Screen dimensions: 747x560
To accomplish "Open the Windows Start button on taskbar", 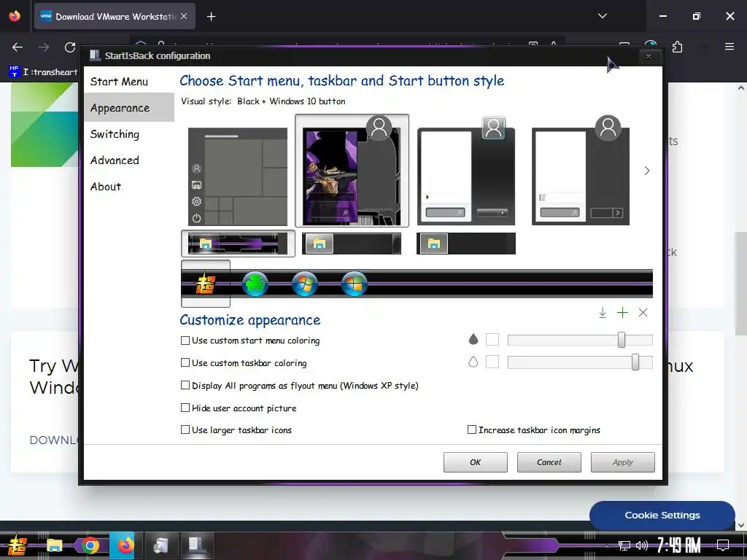I will coord(18,545).
